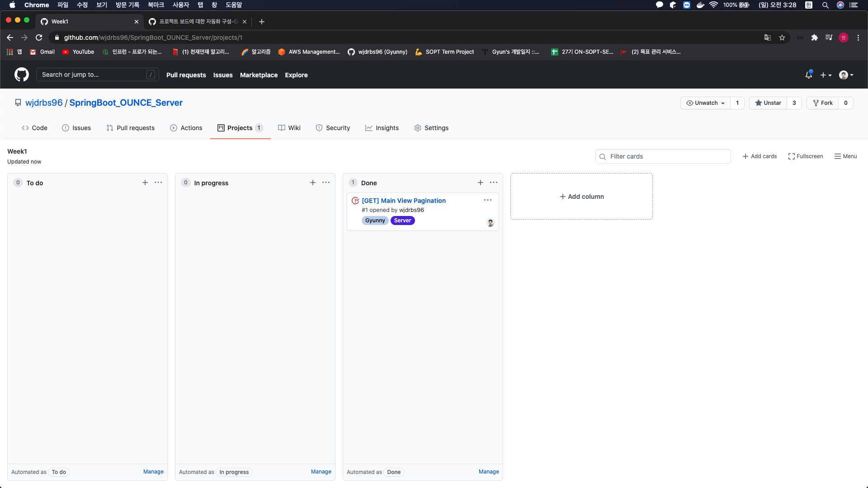This screenshot has width=868, height=488.
Task: Enter Fullscreen project view
Action: tap(805, 156)
